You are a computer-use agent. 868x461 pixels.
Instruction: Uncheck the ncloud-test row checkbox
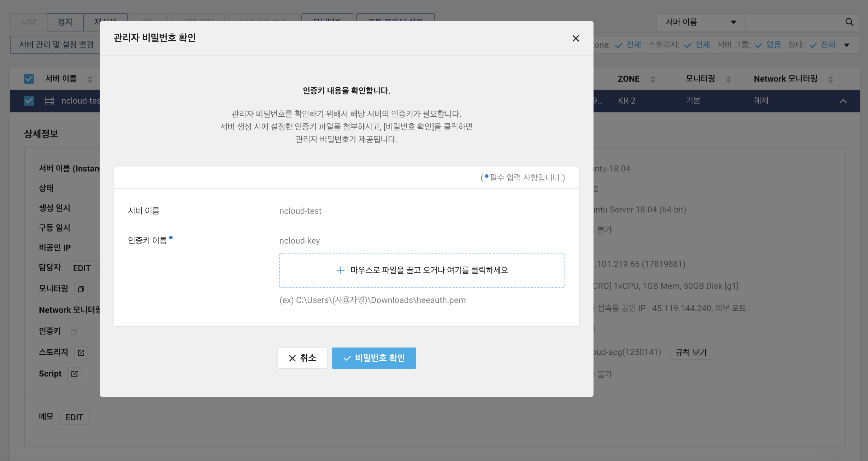pos(29,101)
